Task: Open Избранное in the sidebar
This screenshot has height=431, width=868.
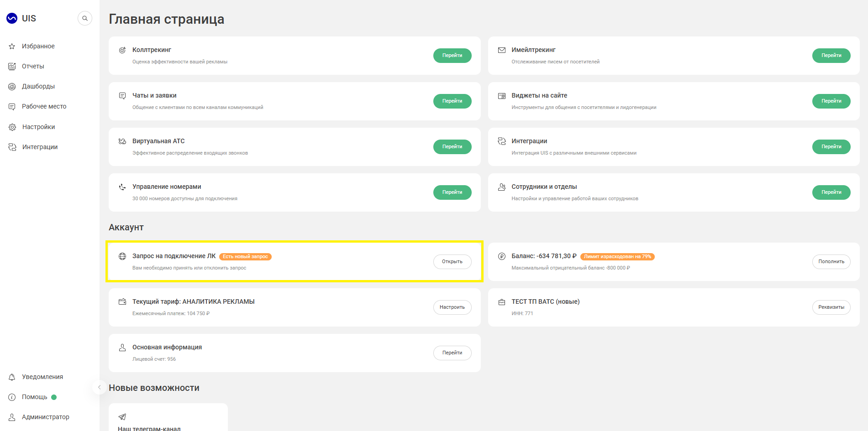Action: [x=38, y=46]
